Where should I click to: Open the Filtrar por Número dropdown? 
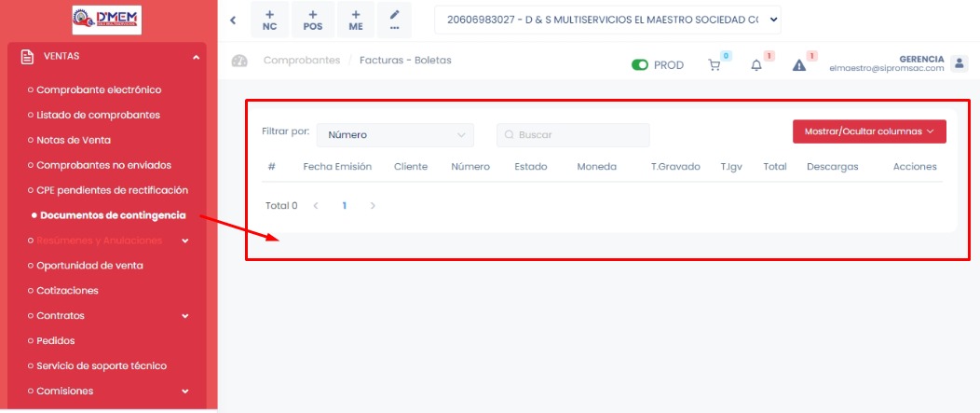pyautogui.click(x=395, y=135)
